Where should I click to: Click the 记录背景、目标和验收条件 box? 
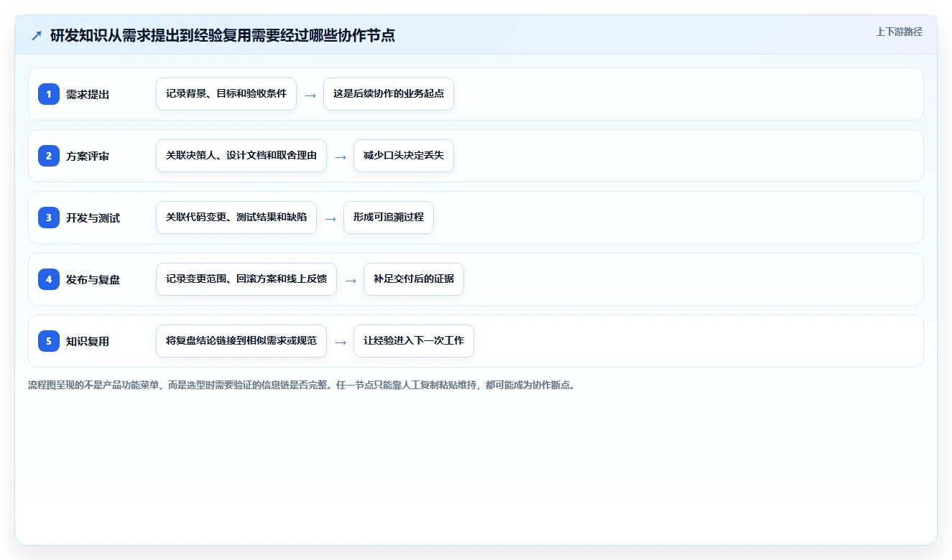(226, 94)
